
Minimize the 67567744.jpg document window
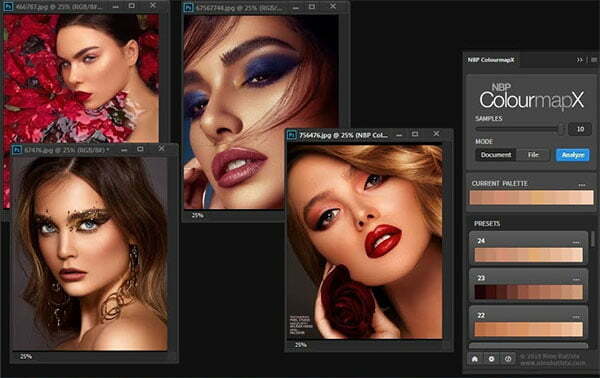pyautogui.click(x=296, y=7)
